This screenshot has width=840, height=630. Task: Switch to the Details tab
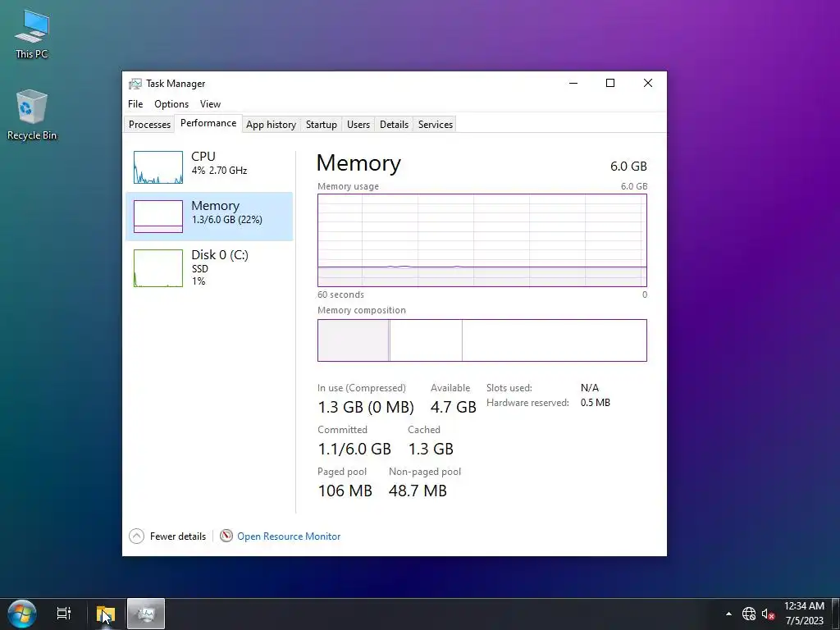(x=395, y=125)
